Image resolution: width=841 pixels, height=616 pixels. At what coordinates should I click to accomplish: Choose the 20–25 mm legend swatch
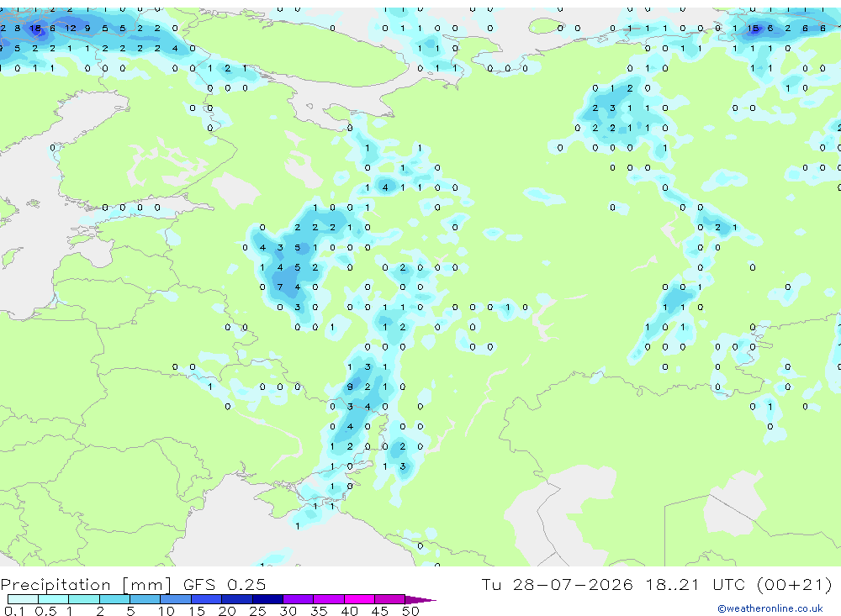pyautogui.click(x=237, y=599)
